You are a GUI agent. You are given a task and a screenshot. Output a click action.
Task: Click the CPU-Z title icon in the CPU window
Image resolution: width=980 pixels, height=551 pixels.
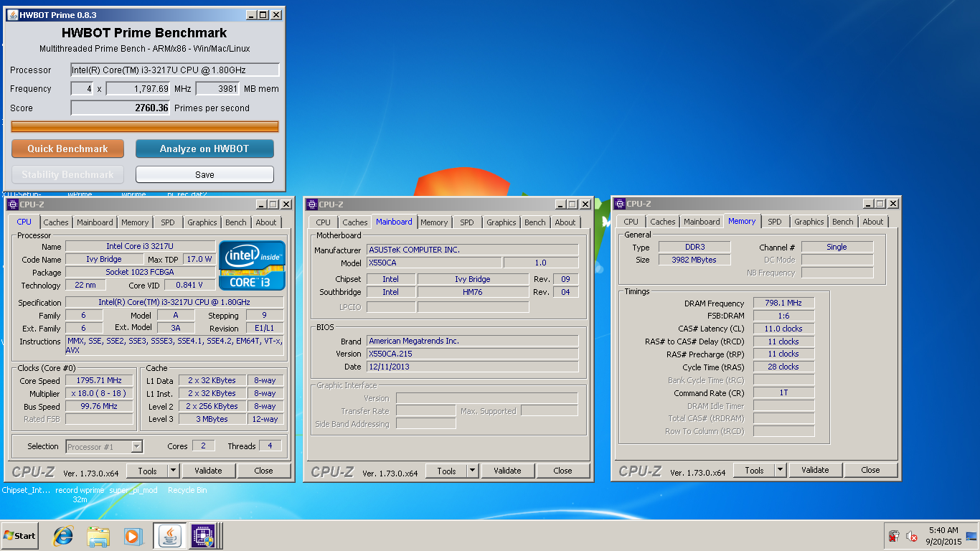click(x=13, y=204)
